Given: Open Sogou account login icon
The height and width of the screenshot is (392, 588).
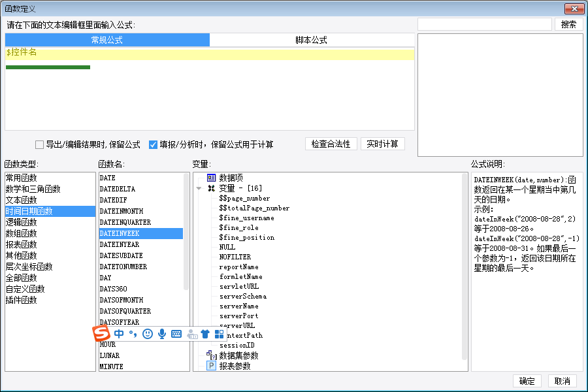Looking at the screenshot, I should (x=192, y=334).
